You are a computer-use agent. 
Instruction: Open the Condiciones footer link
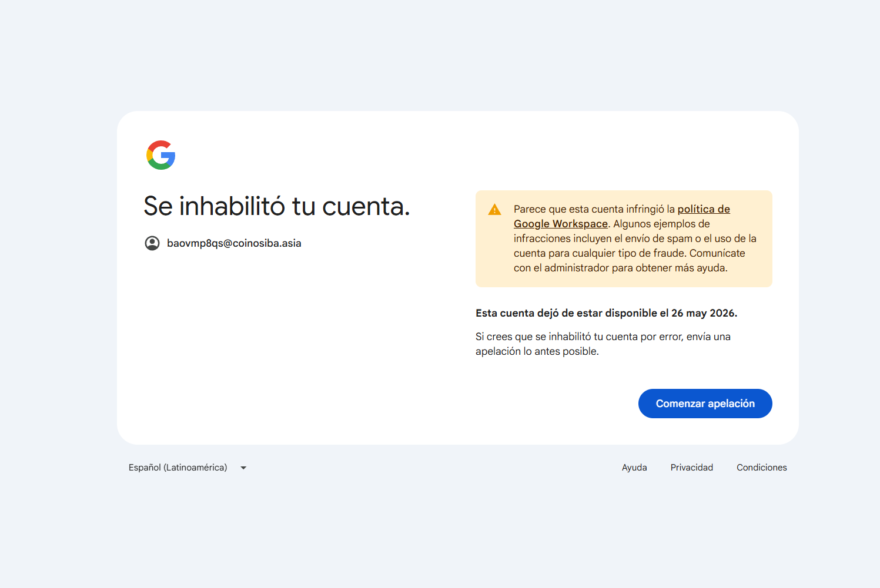click(x=762, y=468)
